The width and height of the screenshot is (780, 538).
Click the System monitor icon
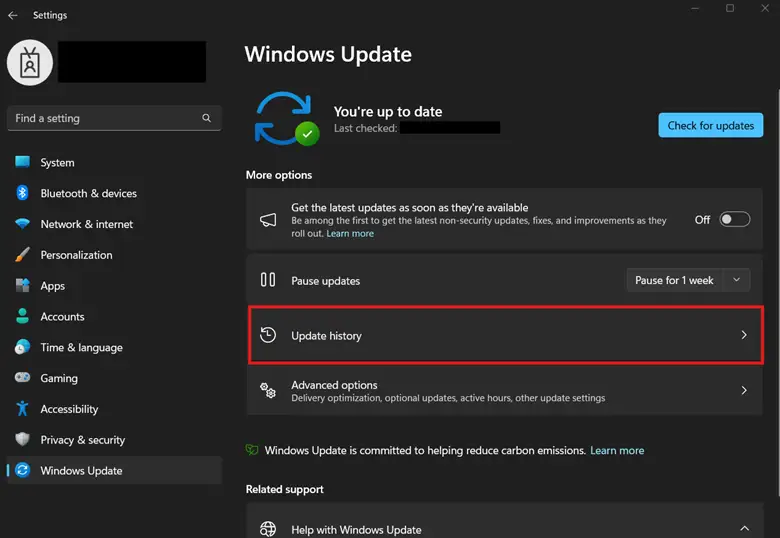22,162
